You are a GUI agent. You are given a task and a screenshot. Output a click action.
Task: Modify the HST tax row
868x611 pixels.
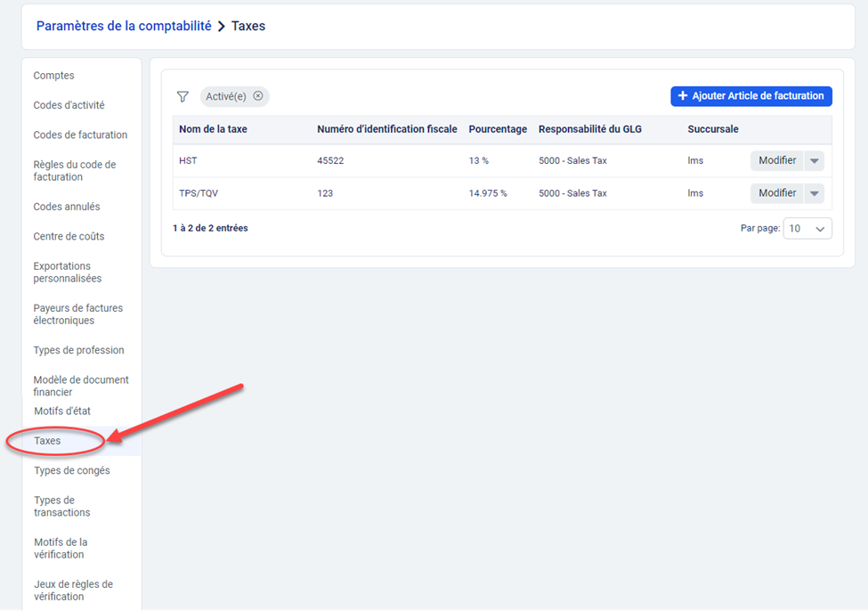pos(776,160)
